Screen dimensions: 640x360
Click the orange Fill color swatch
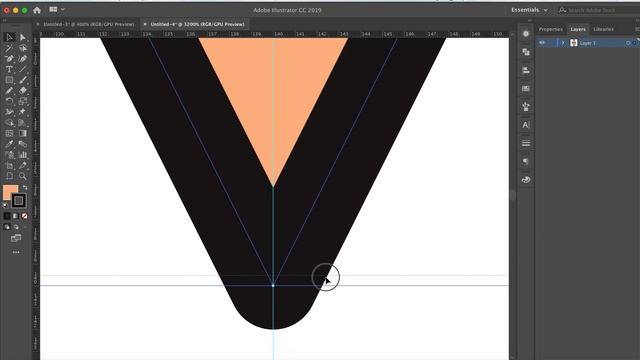9,191
